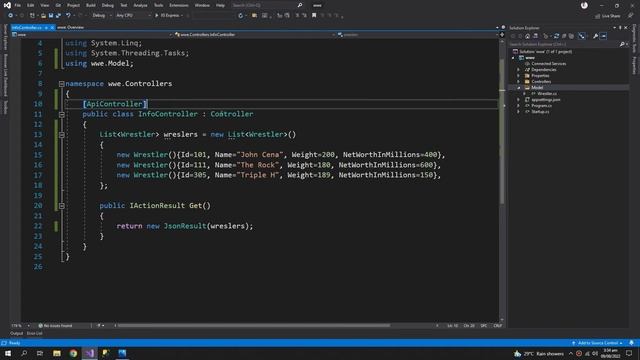Select appsettings.json in Solution Explorer
This screenshot has width=640, height=360.
point(545,100)
